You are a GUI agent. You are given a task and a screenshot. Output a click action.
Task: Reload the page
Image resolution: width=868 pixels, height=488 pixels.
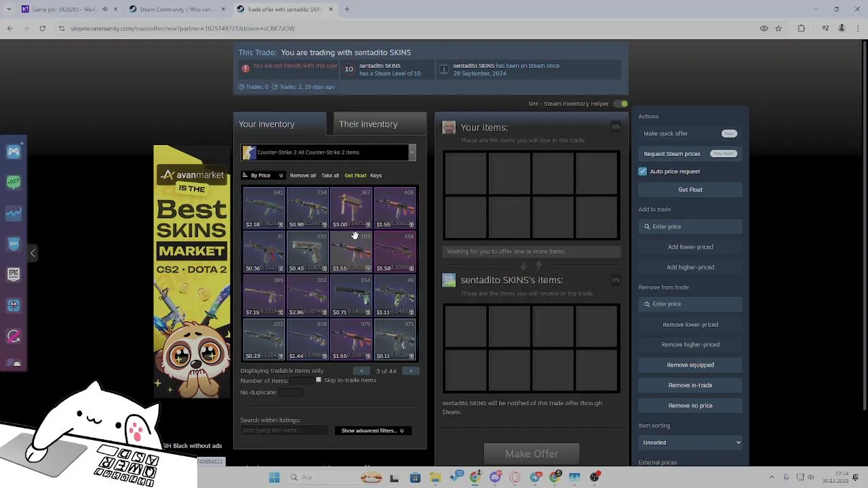tap(42, 28)
